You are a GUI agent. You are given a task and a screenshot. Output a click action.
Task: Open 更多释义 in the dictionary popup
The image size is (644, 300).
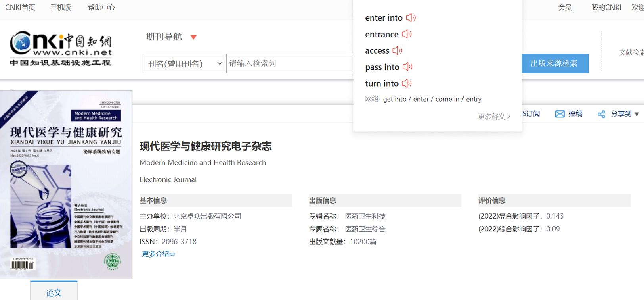(x=494, y=116)
